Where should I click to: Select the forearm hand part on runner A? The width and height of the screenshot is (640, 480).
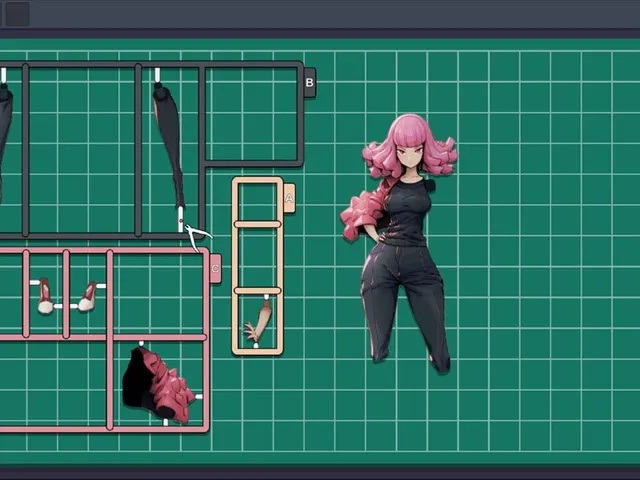259,321
